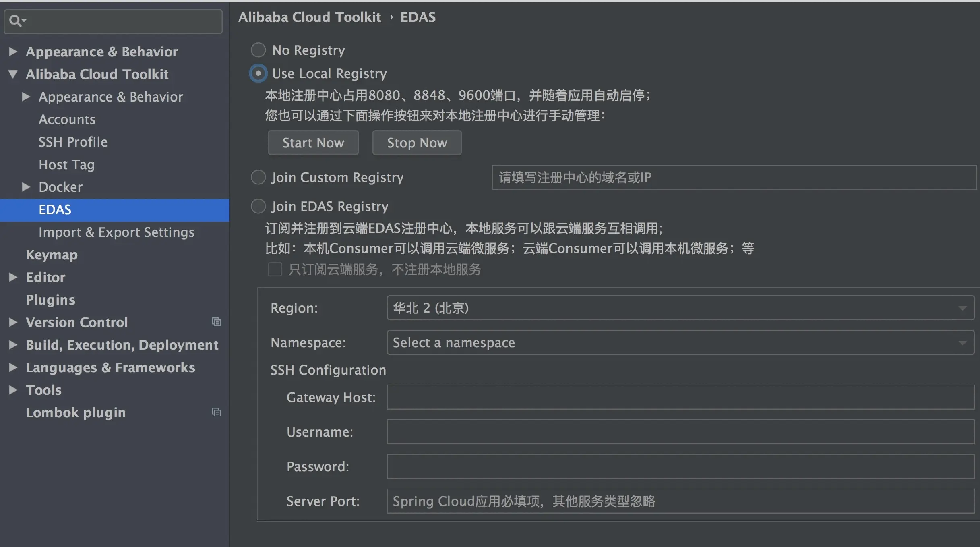Click the project-level icon beside Lombok plugin
980x547 pixels.
(216, 412)
